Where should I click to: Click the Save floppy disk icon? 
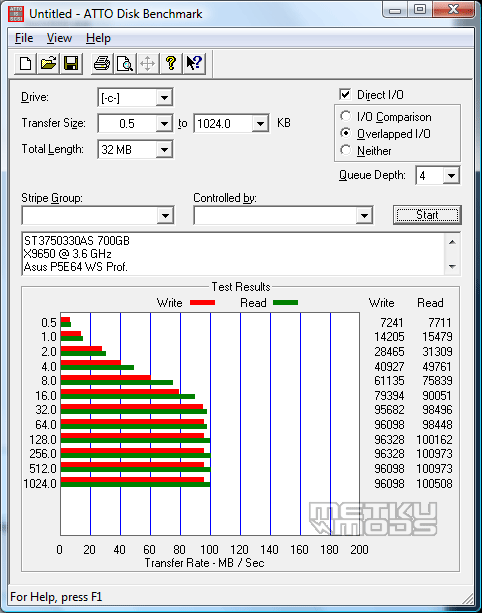(71, 63)
